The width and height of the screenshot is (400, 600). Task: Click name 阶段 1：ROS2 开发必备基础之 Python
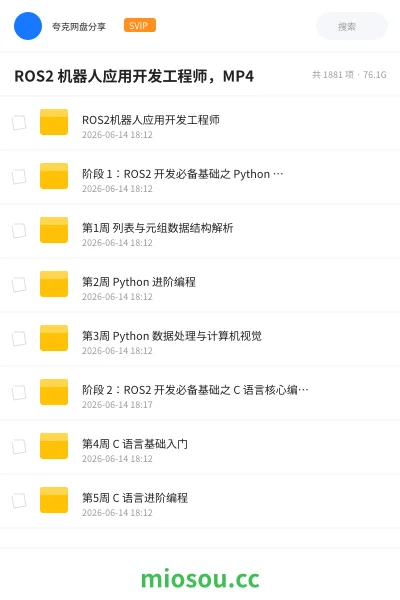pyautogui.click(x=183, y=174)
